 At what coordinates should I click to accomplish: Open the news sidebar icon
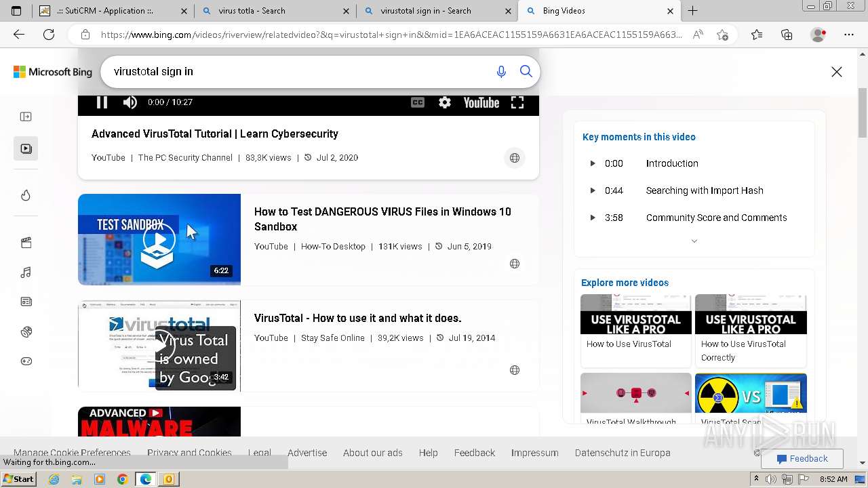coord(26,302)
